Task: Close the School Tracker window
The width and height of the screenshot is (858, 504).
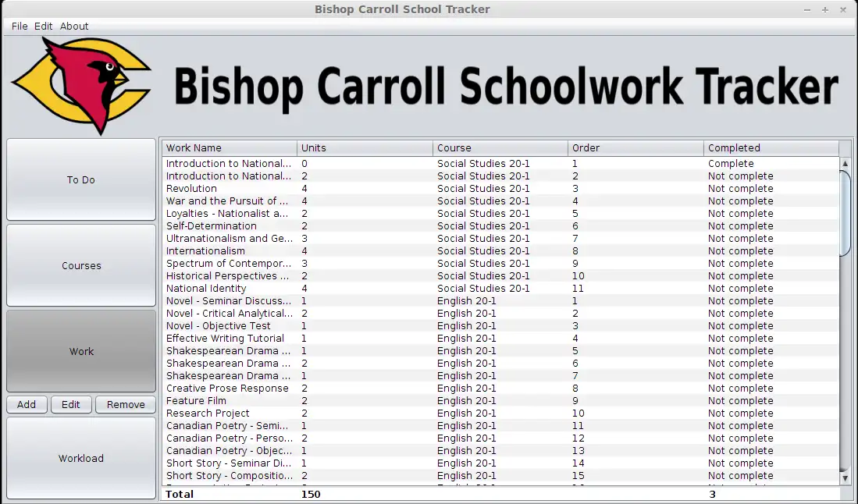Action: [843, 10]
